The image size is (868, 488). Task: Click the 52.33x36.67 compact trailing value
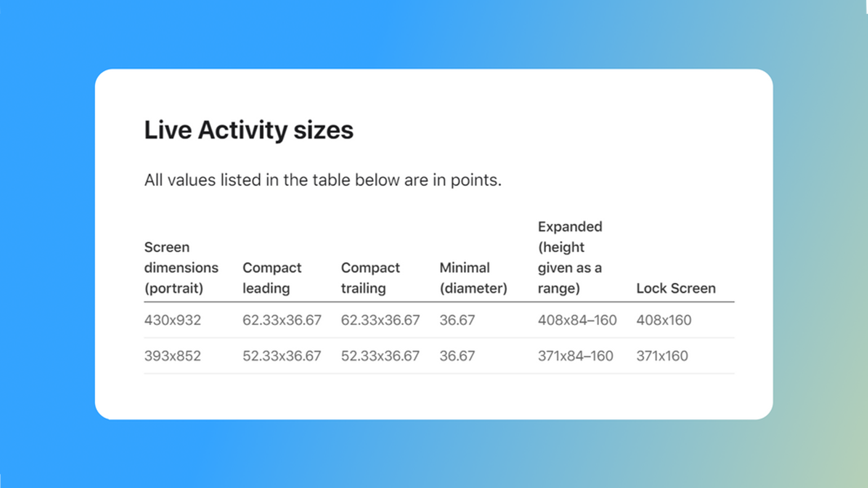click(380, 356)
